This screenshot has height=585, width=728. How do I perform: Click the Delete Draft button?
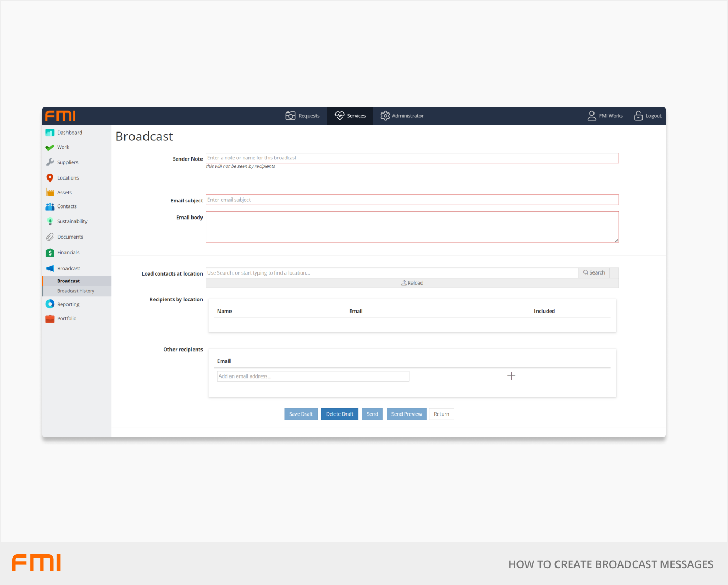339,414
